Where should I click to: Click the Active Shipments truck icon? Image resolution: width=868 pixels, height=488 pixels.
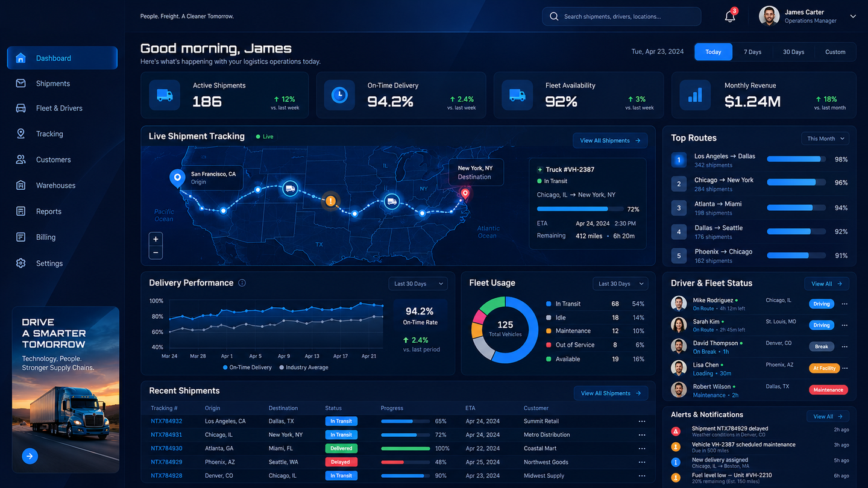coord(165,95)
